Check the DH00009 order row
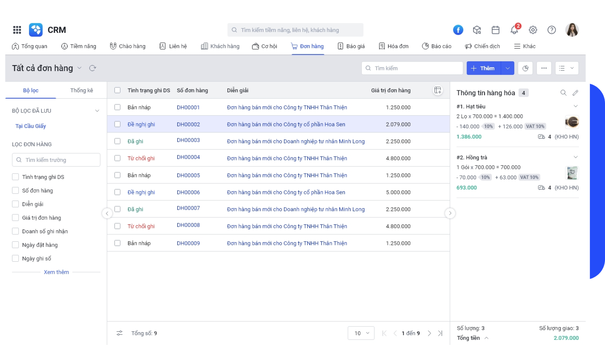This screenshot has width=605, height=364. (117, 243)
